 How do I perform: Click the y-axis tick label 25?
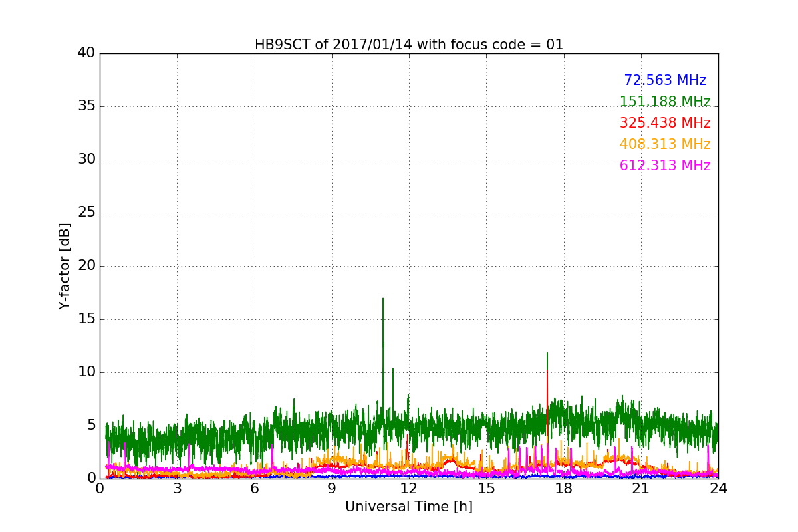point(86,212)
